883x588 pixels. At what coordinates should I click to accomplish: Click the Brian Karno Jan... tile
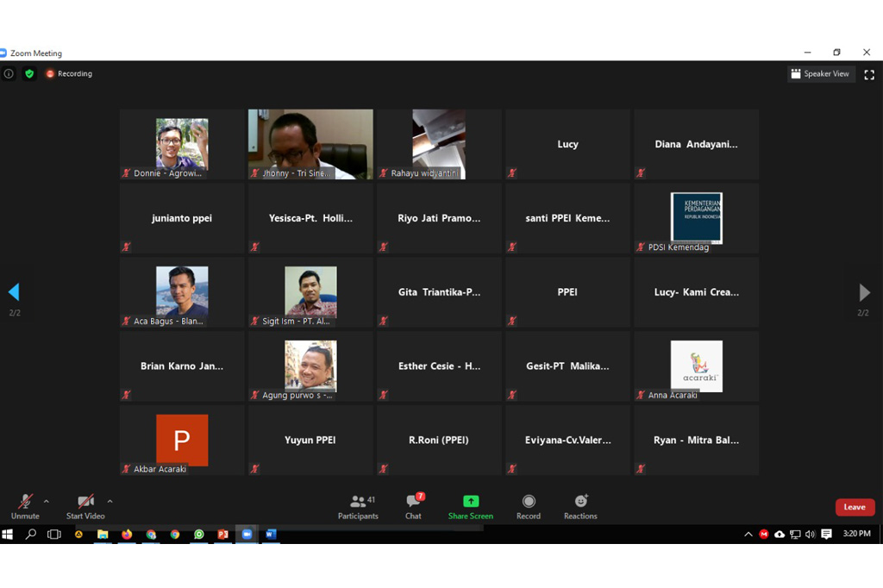click(182, 366)
